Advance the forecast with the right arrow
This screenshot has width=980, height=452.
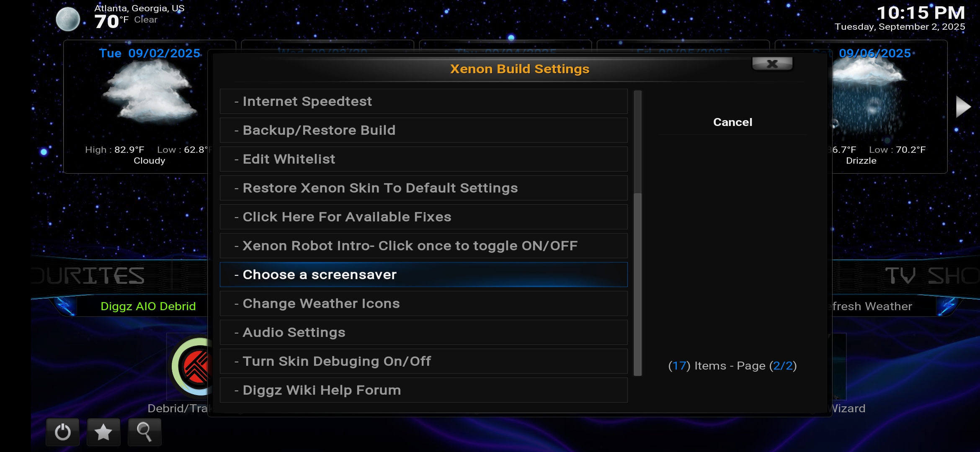pyautogui.click(x=963, y=107)
